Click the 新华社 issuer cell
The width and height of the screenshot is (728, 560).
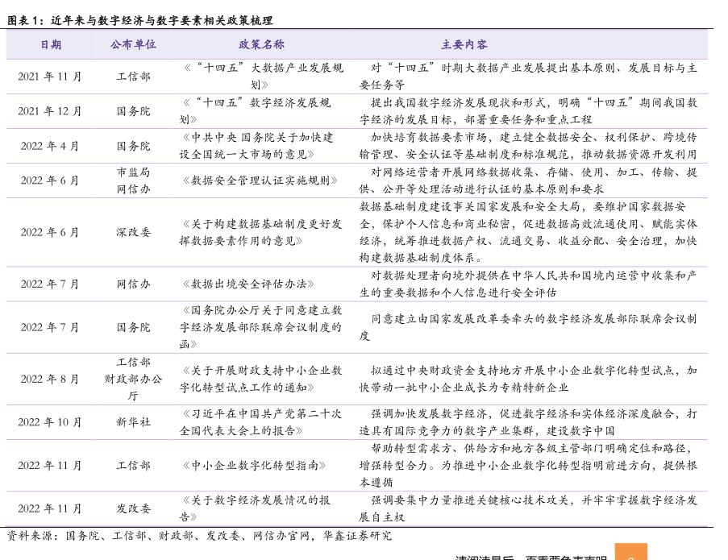(x=133, y=421)
